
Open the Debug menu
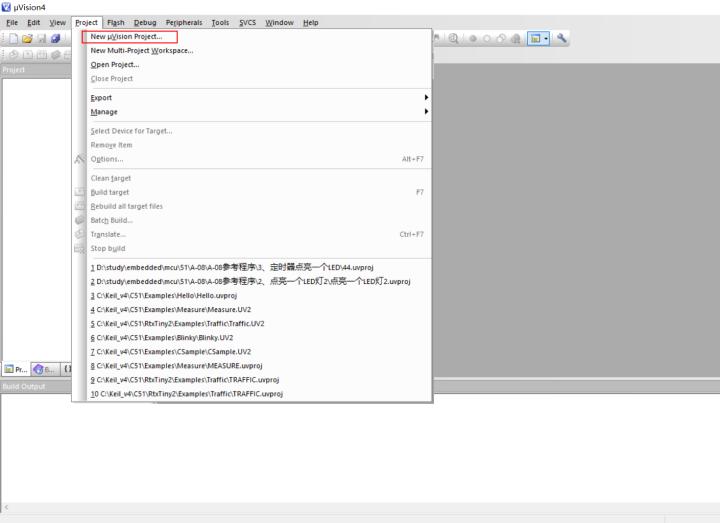(145, 22)
